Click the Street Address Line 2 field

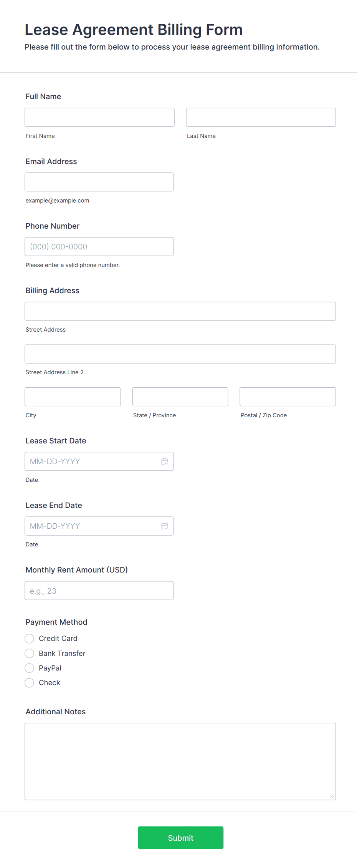tap(180, 354)
